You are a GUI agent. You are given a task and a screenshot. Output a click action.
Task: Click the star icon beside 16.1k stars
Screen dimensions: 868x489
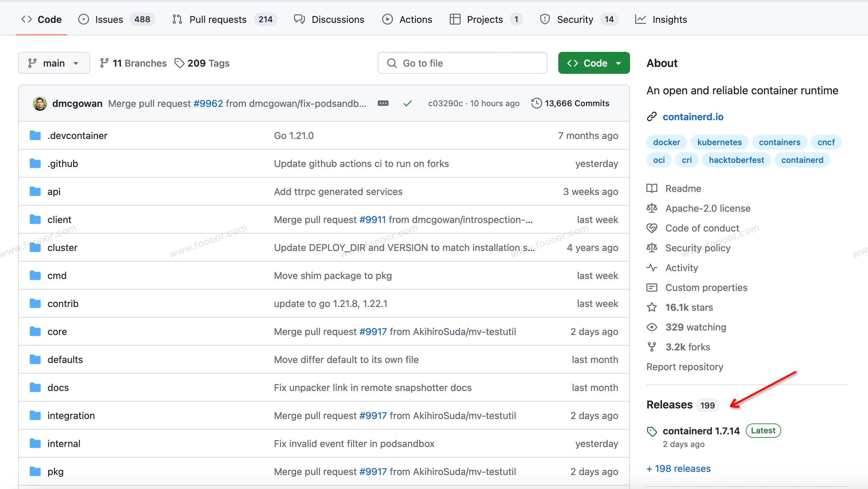coord(652,307)
